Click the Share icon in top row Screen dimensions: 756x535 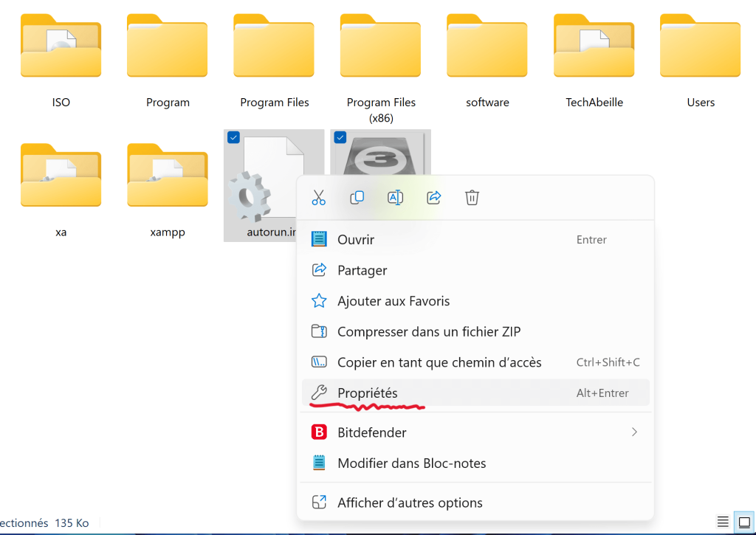pyautogui.click(x=434, y=197)
